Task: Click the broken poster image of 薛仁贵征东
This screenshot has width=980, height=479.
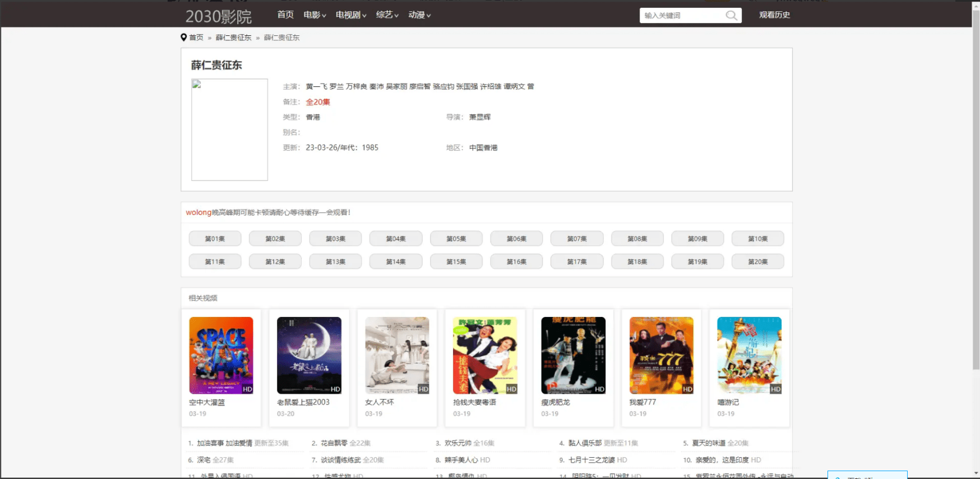Action: point(229,130)
